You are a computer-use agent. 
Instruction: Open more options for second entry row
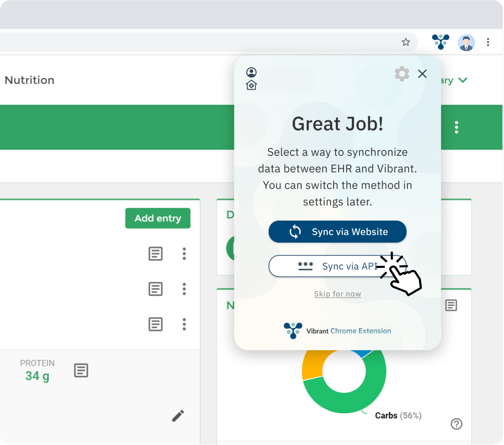point(184,289)
